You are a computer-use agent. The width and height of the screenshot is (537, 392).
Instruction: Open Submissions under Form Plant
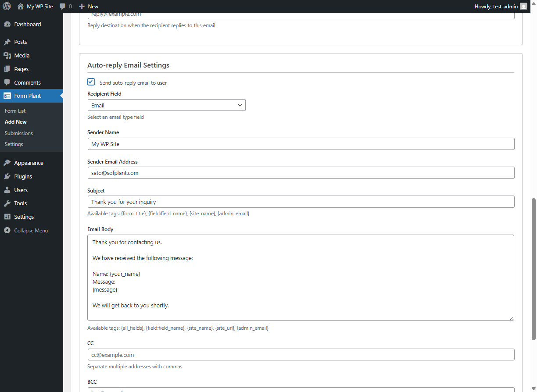(x=18, y=133)
